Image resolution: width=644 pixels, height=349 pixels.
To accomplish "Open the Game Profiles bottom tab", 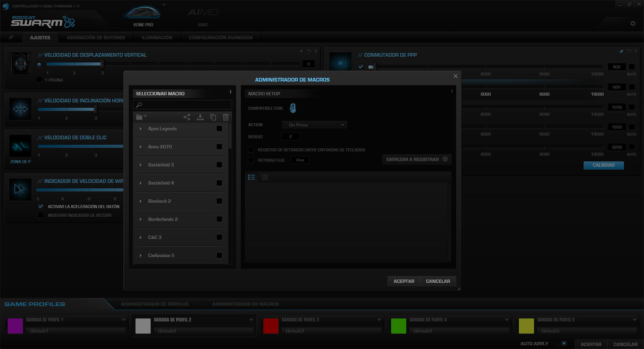I will coord(35,304).
